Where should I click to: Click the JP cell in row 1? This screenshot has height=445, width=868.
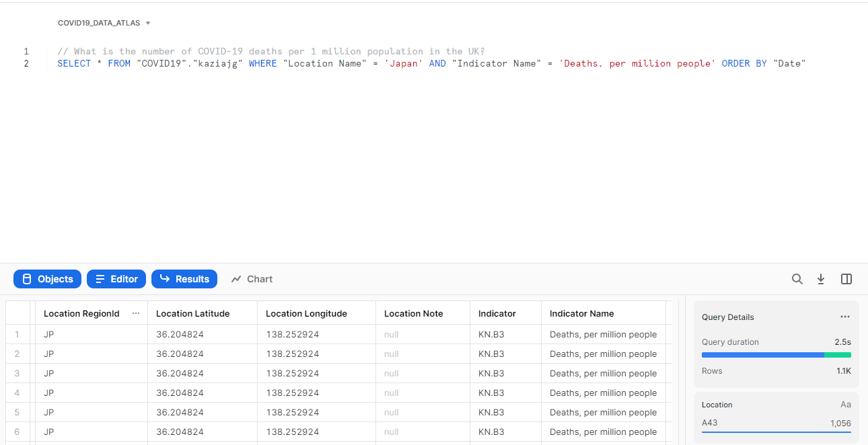click(92, 334)
